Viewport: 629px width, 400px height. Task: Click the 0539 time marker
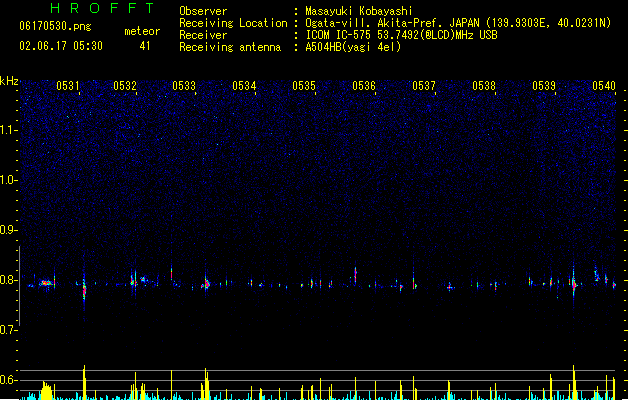point(544,86)
